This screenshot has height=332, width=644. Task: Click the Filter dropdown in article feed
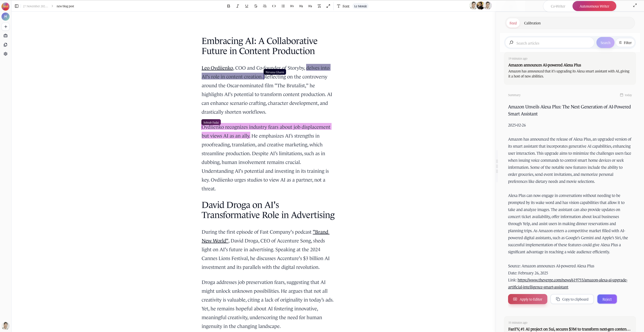point(625,42)
